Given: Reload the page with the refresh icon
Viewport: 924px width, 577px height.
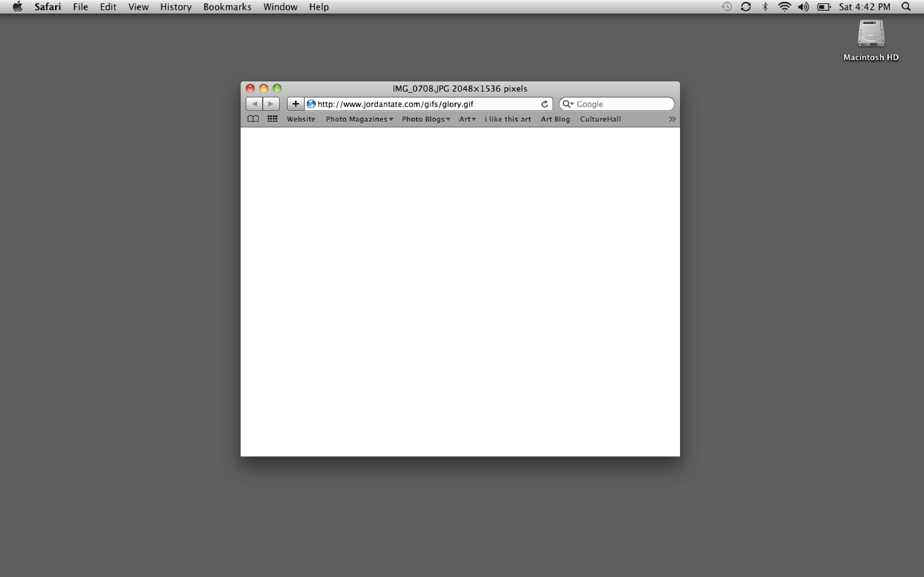Looking at the screenshot, I should click(544, 104).
